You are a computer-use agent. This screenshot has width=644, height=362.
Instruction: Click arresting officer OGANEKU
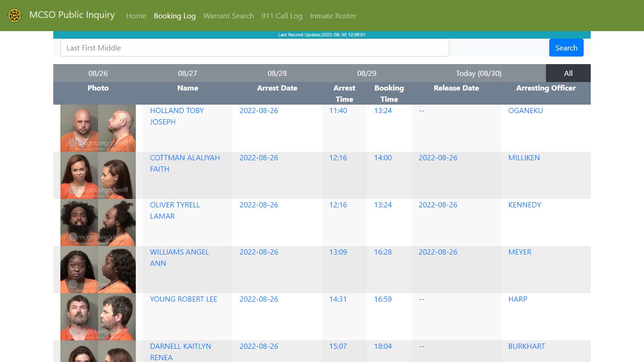pos(525,110)
